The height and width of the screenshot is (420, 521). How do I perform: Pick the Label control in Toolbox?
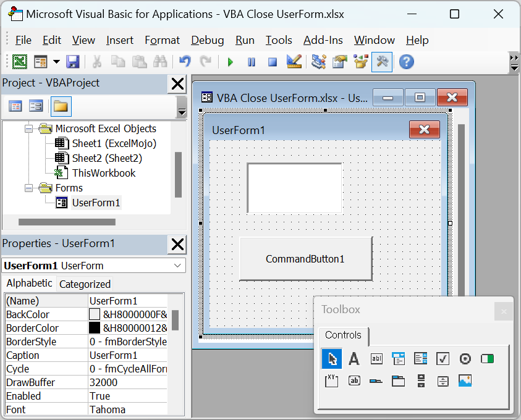[x=354, y=359]
